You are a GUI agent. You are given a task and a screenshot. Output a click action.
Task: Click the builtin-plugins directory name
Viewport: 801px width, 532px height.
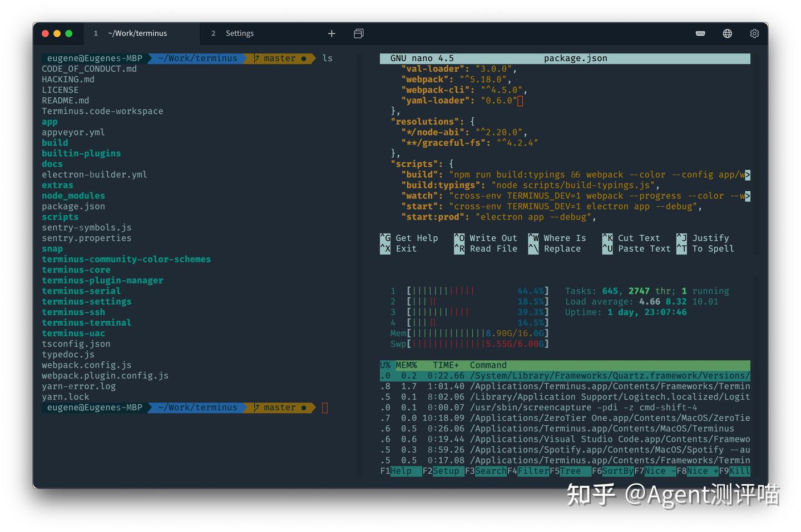tap(81, 153)
